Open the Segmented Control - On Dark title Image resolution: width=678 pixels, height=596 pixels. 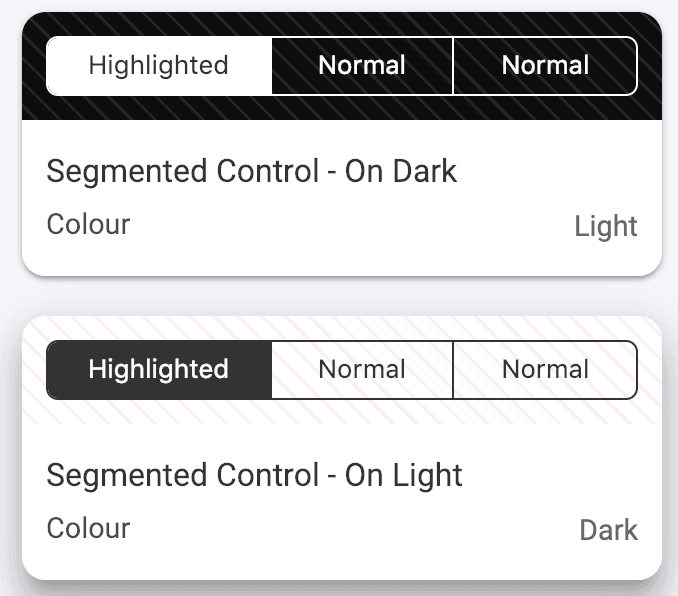[x=251, y=171]
